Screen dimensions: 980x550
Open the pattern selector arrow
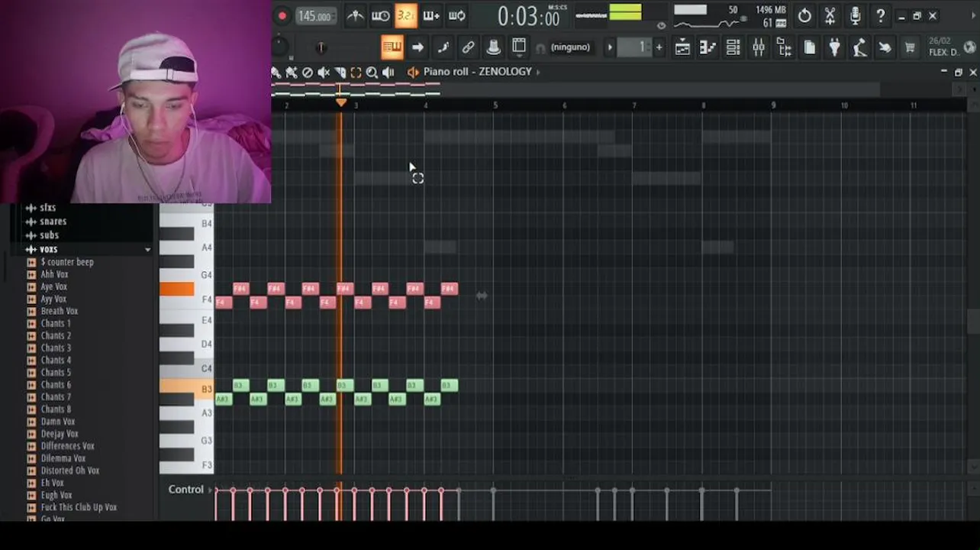tap(609, 47)
